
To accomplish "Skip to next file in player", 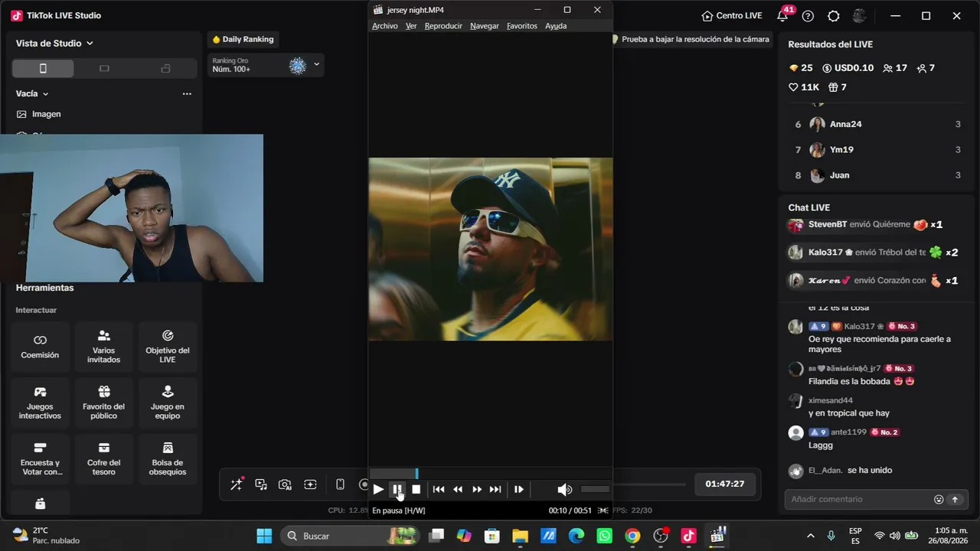I will [x=495, y=489].
